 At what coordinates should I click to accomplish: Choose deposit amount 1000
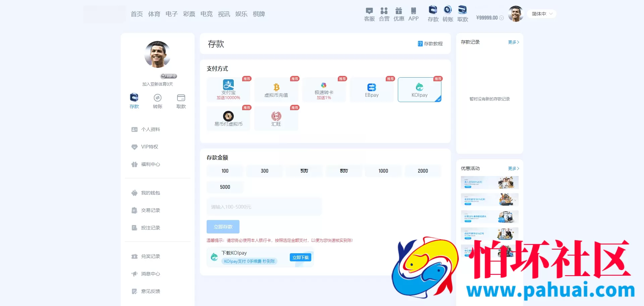[x=383, y=171]
